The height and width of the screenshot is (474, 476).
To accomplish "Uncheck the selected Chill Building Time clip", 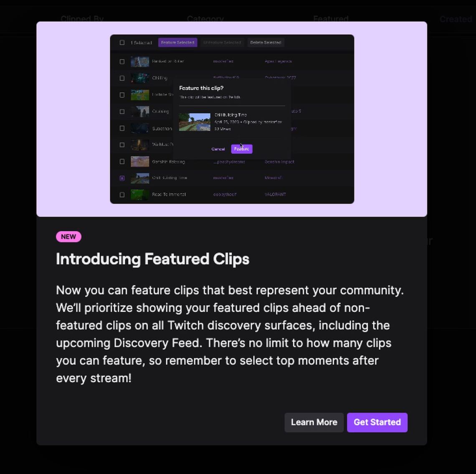I will [x=122, y=178].
